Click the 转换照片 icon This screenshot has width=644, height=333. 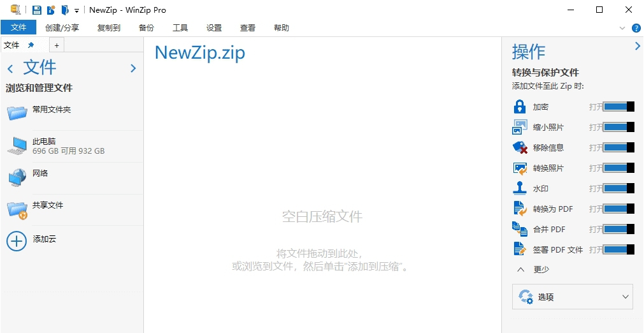[520, 168]
